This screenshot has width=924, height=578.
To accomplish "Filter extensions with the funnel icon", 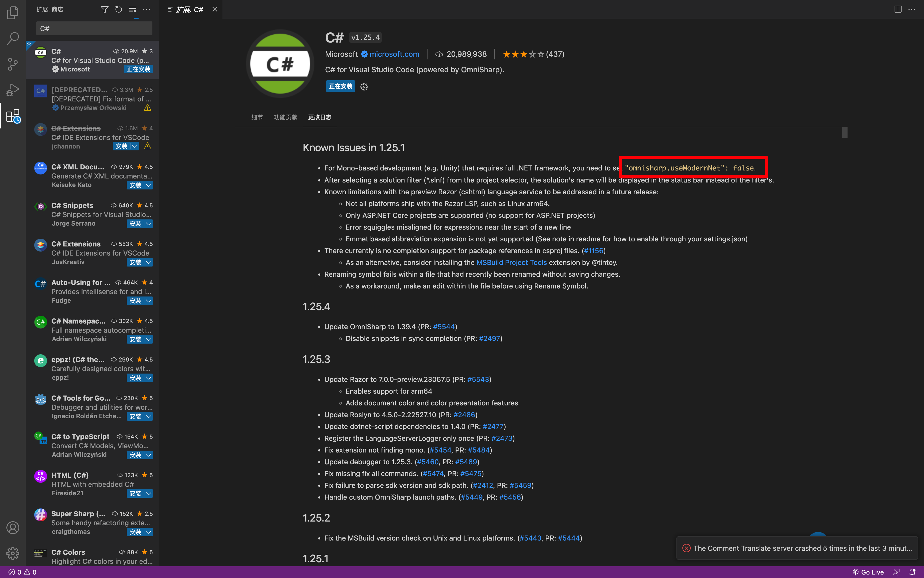I will point(105,9).
